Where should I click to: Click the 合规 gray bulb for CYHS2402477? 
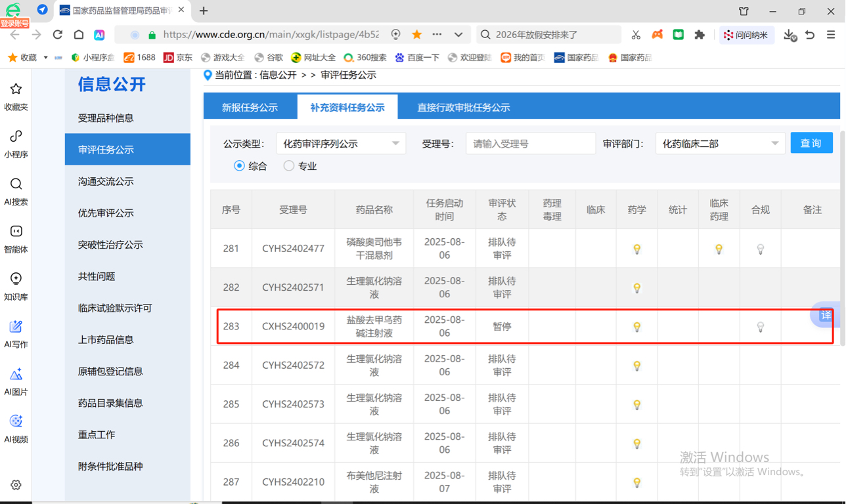[x=760, y=249]
